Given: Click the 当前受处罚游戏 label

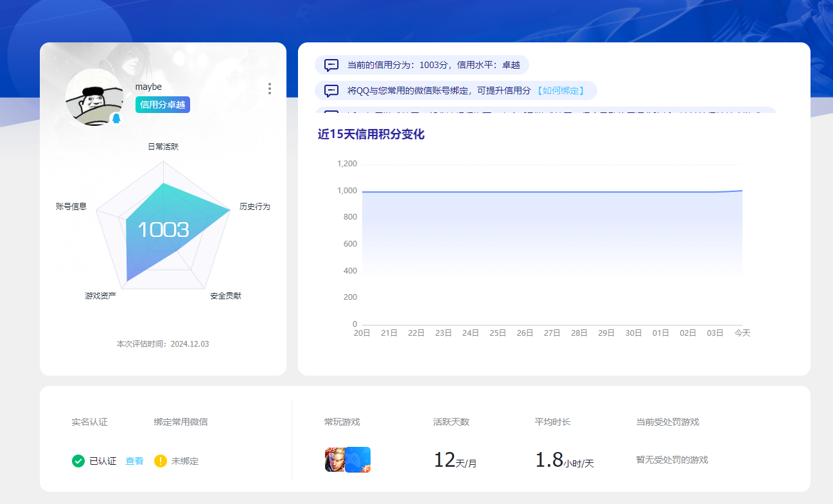Looking at the screenshot, I should pyautogui.click(x=667, y=422).
